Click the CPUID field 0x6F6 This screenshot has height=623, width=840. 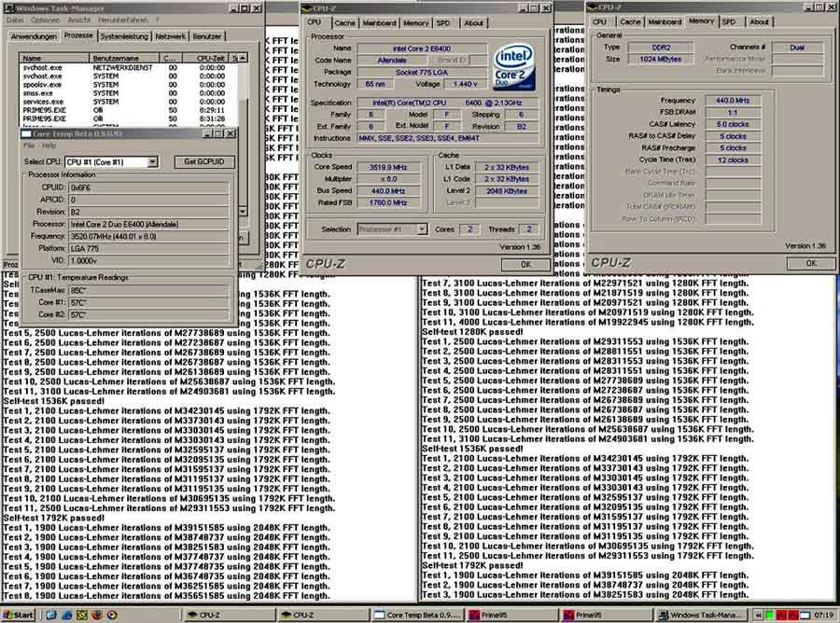pos(149,187)
